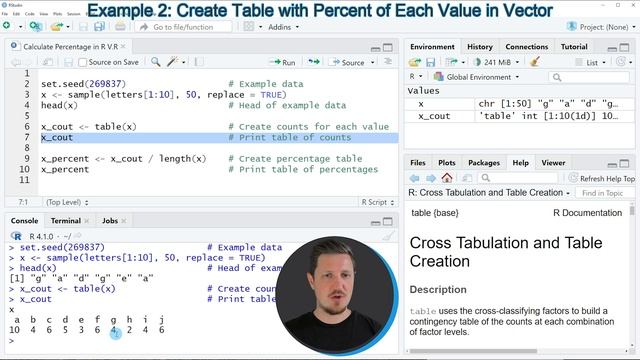Click the open file folder icon
The width and height of the screenshot is (640, 360).
click(57, 27)
